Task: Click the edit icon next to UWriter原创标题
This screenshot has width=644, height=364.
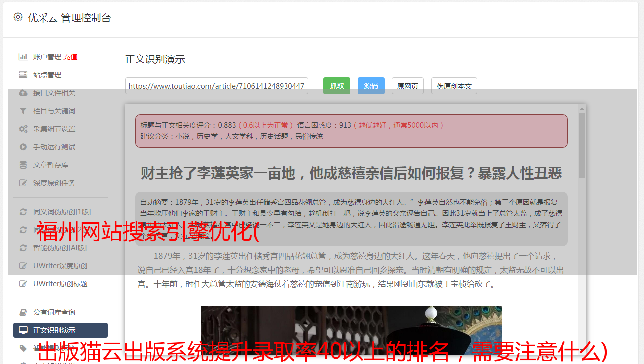Action: click(x=23, y=284)
